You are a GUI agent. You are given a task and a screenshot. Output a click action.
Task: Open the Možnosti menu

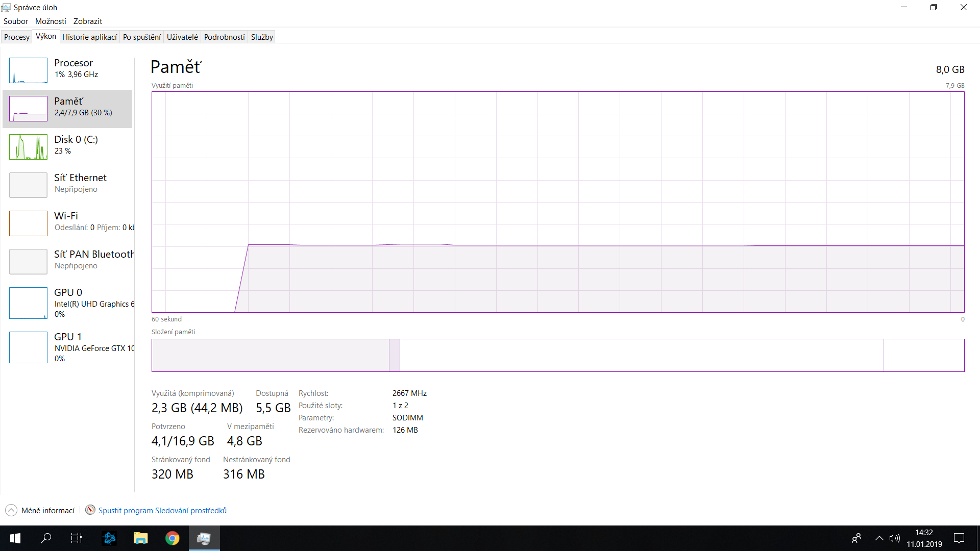pyautogui.click(x=51, y=21)
